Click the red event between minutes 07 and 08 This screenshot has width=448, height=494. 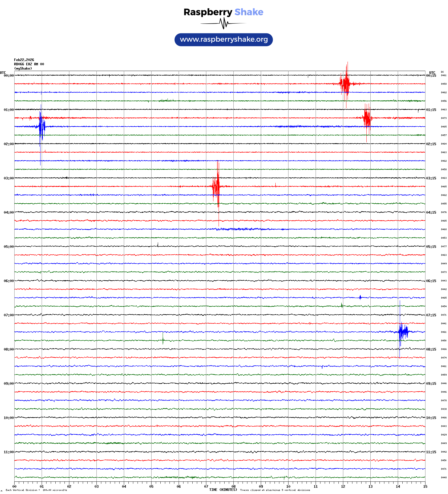pyautogui.click(x=216, y=187)
